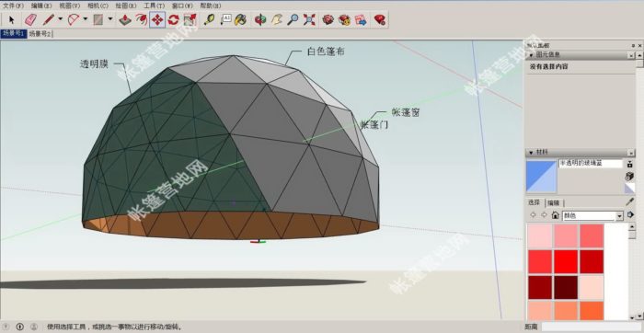
Task: Select the Push/Pull tool
Action: 125,19
